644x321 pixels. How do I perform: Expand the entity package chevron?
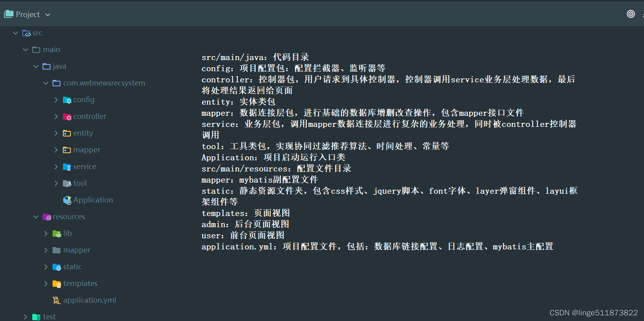pyautogui.click(x=56, y=133)
